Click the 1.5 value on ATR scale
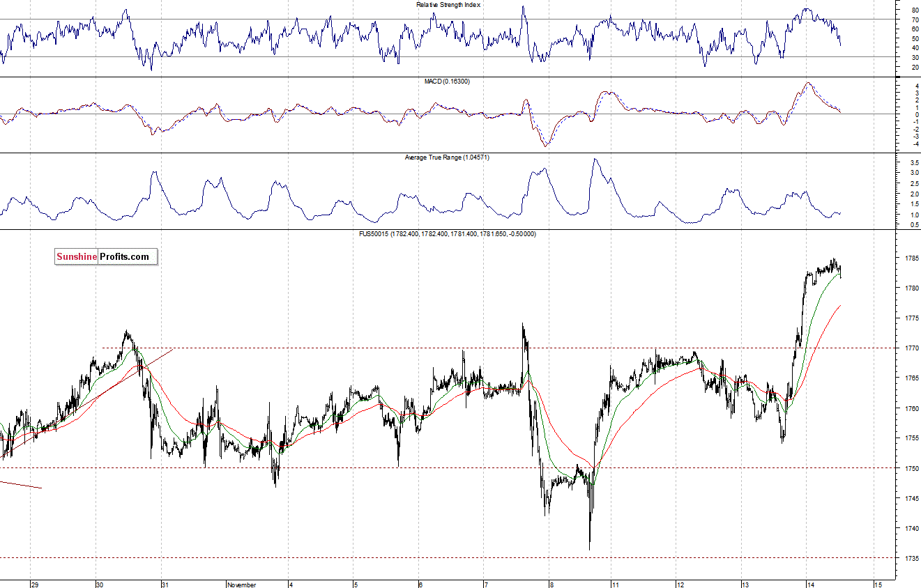This screenshot has height=588, width=921. pyautogui.click(x=913, y=204)
